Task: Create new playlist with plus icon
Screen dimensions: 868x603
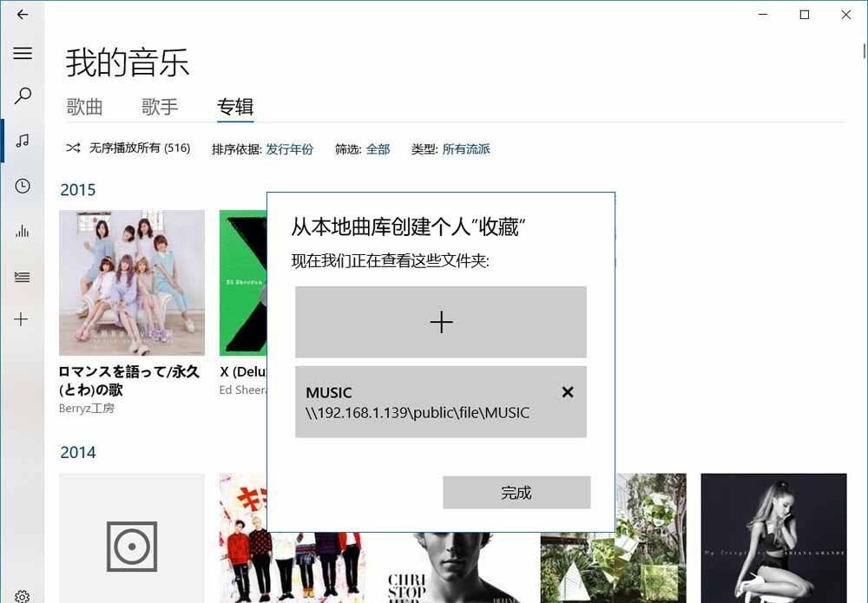Action: [22, 319]
